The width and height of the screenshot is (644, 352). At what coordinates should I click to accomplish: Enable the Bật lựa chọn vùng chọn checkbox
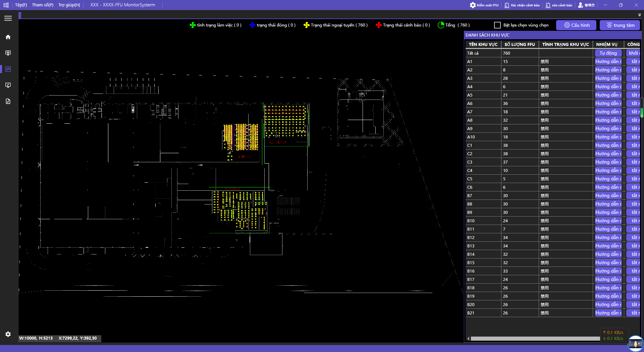coord(497,25)
